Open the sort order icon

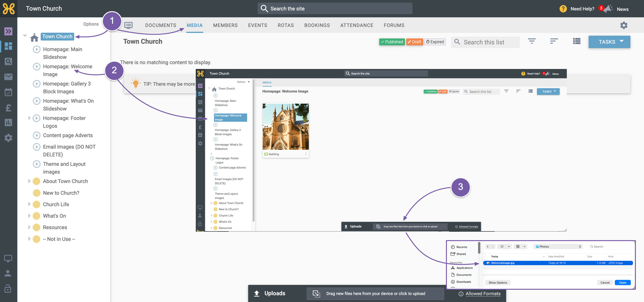point(554,41)
